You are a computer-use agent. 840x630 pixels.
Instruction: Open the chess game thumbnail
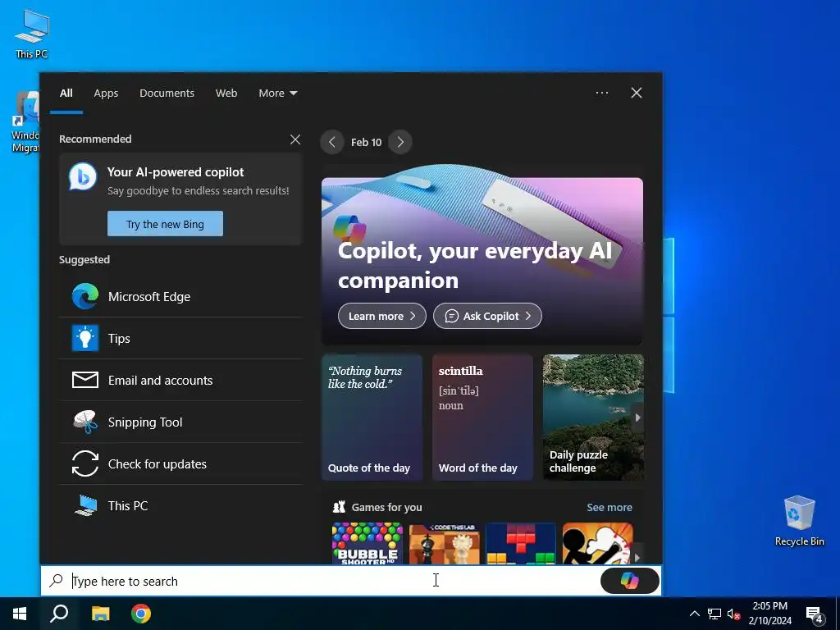pyautogui.click(x=444, y=544)
